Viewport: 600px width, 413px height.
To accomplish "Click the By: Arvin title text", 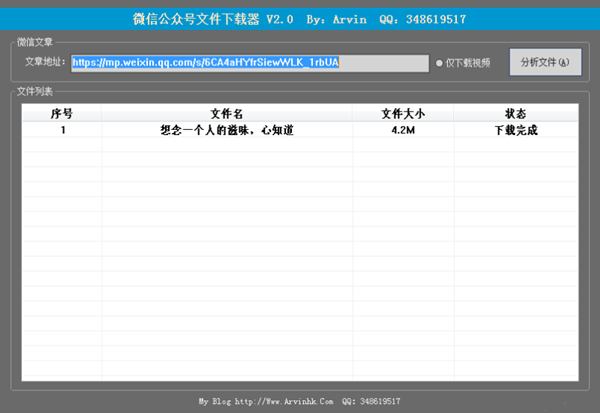I will (336, 19).
